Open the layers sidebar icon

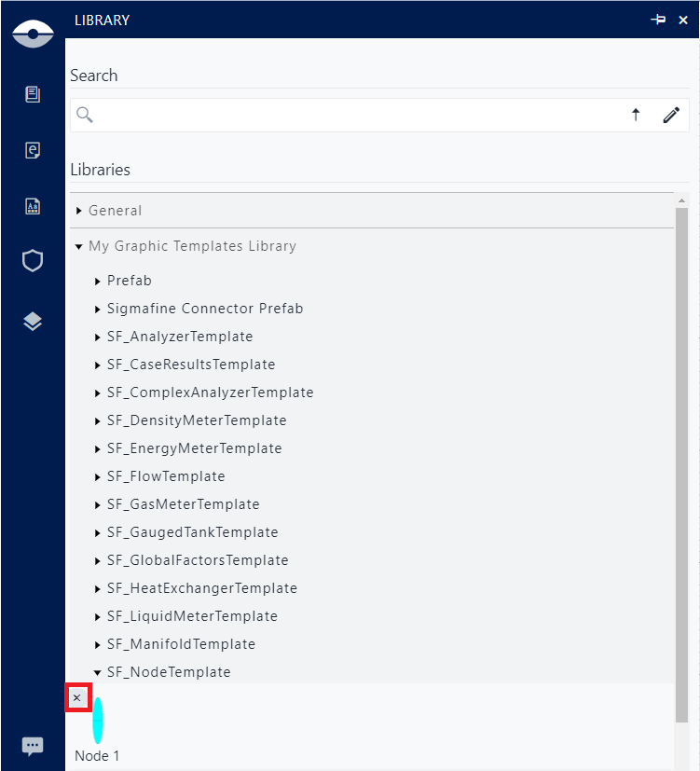click(x=33, y=322)
